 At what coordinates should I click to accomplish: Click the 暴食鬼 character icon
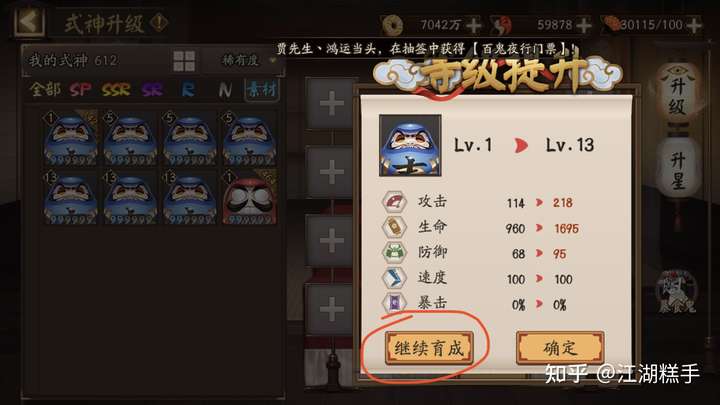click(675, 292)
